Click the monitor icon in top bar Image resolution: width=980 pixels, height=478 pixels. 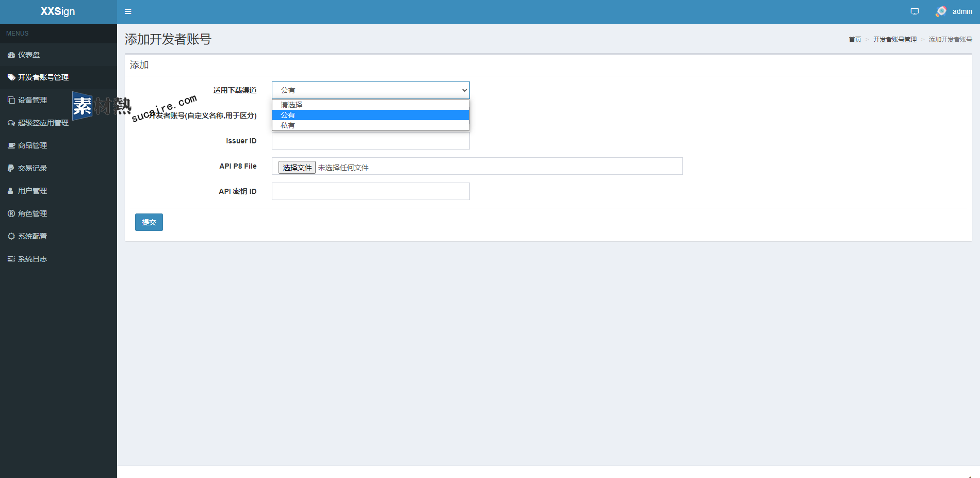(914, 11)
